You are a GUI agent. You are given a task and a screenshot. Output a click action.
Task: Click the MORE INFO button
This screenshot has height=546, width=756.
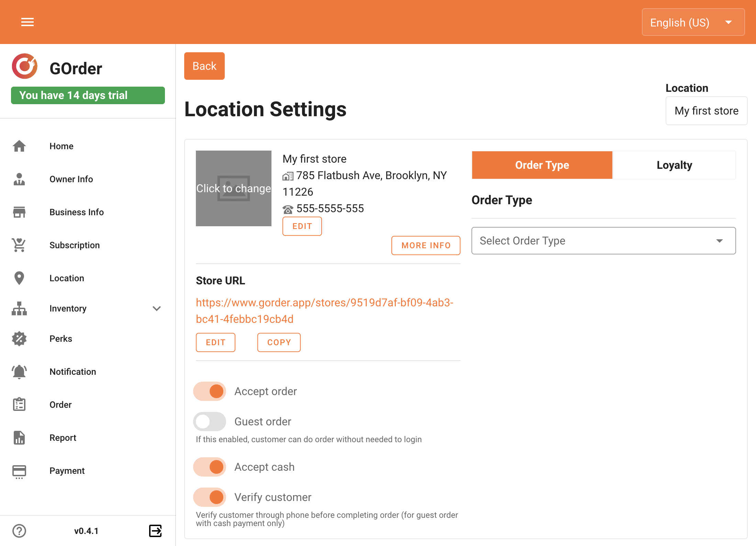[426, 245]
